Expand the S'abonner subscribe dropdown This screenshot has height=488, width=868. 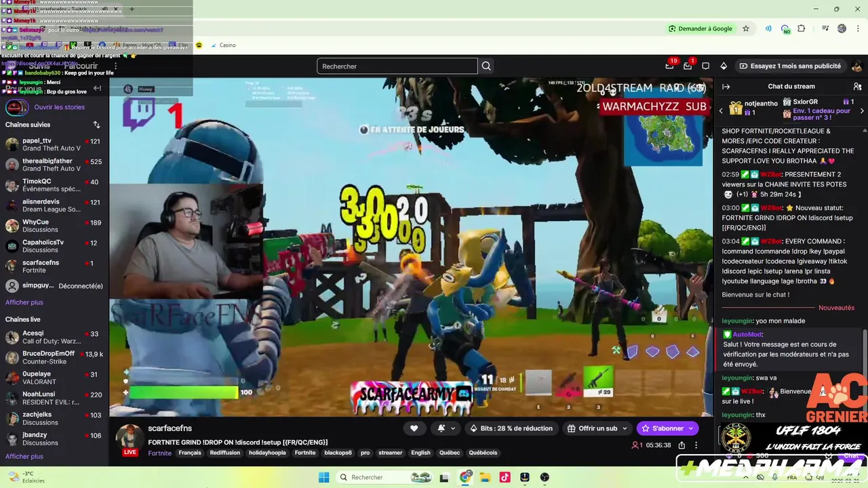tap(691, 428)
